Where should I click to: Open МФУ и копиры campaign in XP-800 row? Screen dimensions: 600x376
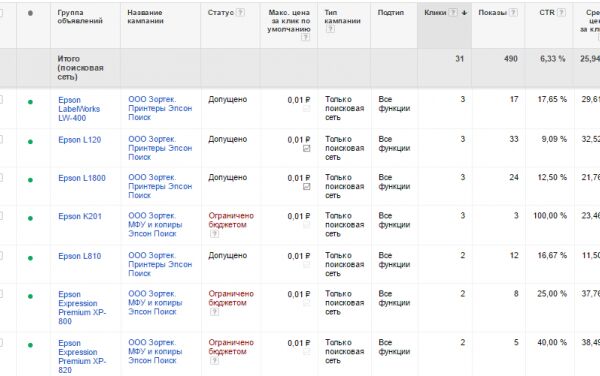(155, 303)
